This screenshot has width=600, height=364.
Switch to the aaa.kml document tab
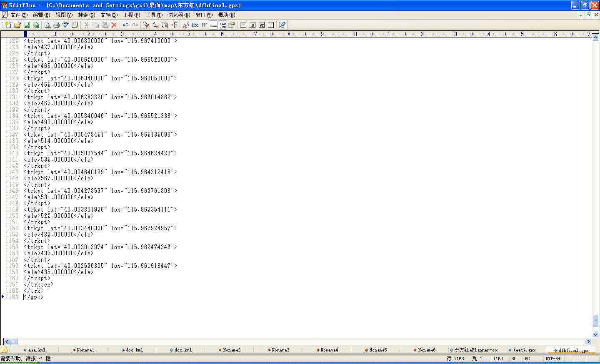[36, 350]
